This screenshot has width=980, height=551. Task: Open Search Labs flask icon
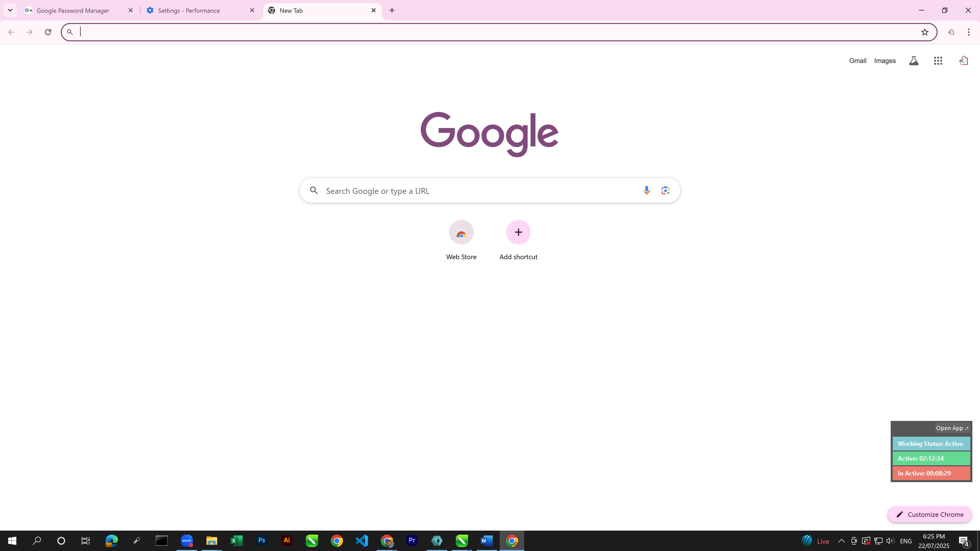(914, 61)
